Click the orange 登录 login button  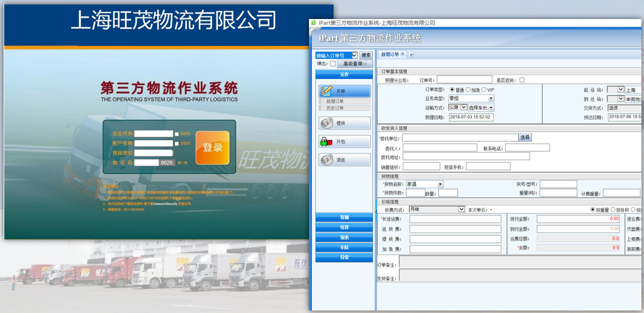213,148
